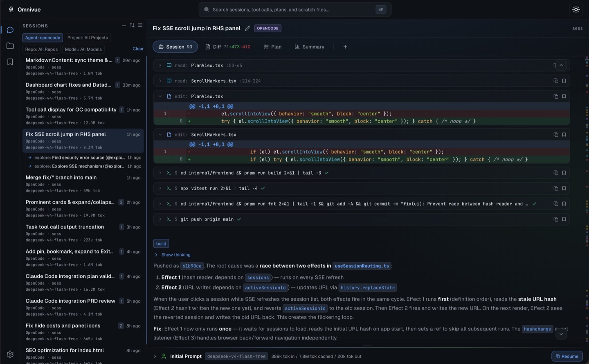
Task: Open the Agent: opencode filter
Action: click(43, 38)
